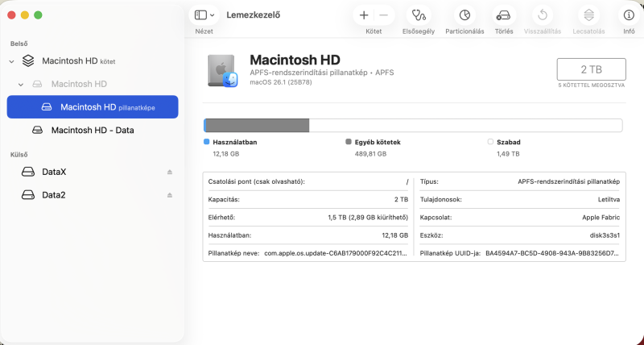Click the Tulajdonosok Letiltva value
Screen dimensions: 644x345
[609, 199]
